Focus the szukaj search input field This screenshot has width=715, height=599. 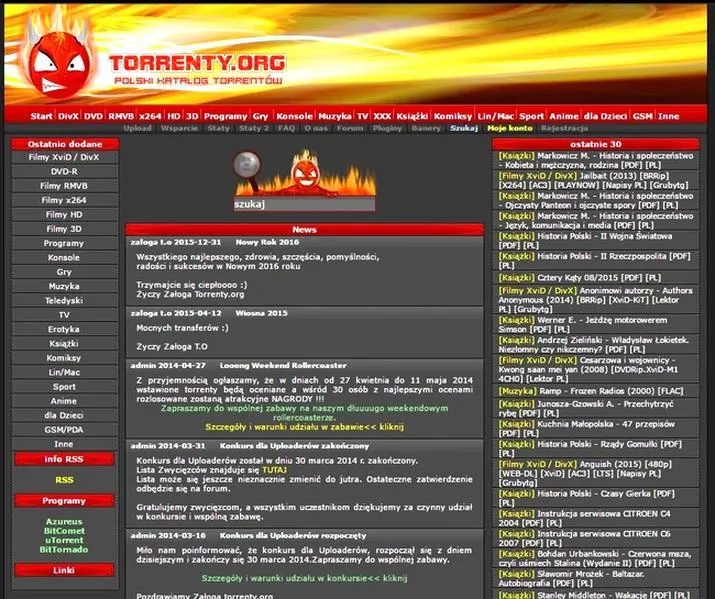pos(305,204)
